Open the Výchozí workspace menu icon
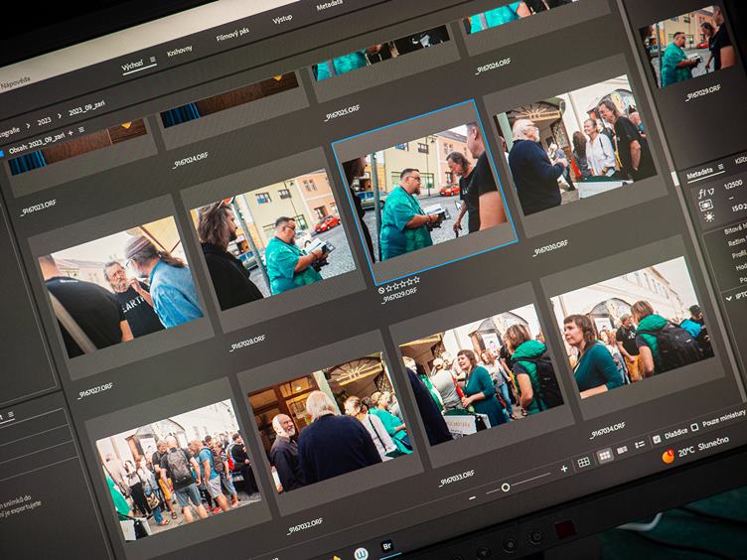Viewport: 747px width, 560px height. pos(153,60)
